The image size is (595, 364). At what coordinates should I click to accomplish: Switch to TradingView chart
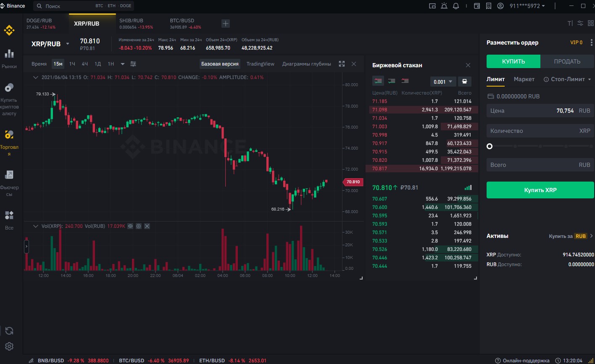point(261,64)
